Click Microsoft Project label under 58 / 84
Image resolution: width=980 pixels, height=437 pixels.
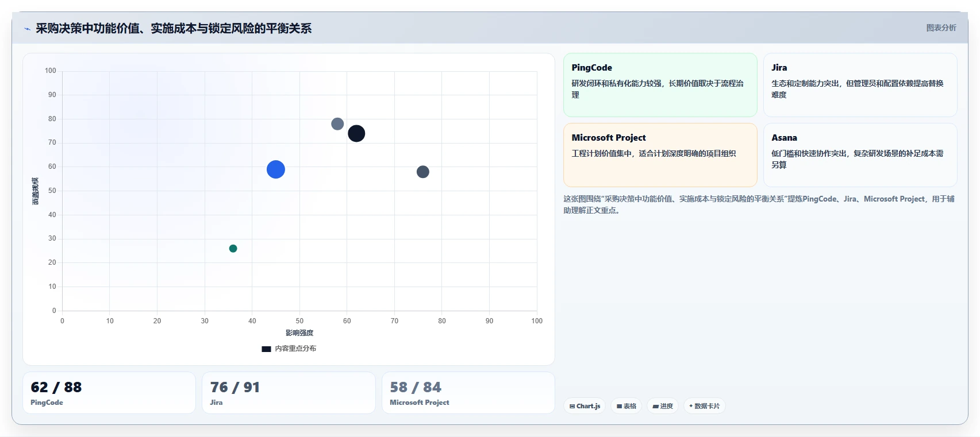tap(420, 403)
